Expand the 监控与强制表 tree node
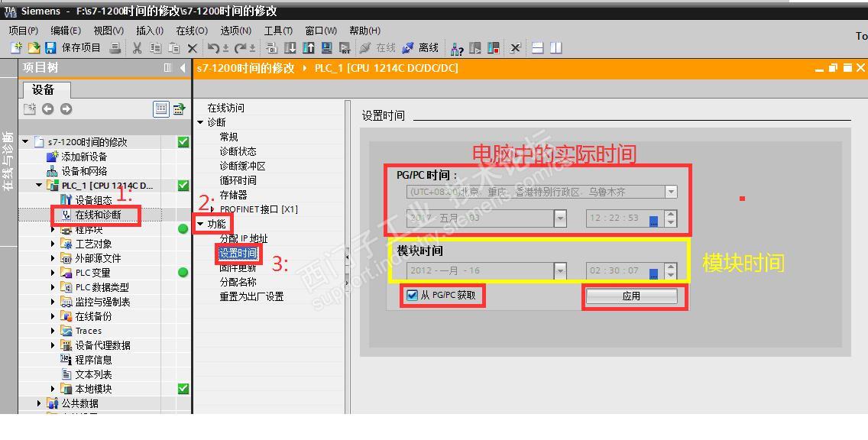 (53, 302)
